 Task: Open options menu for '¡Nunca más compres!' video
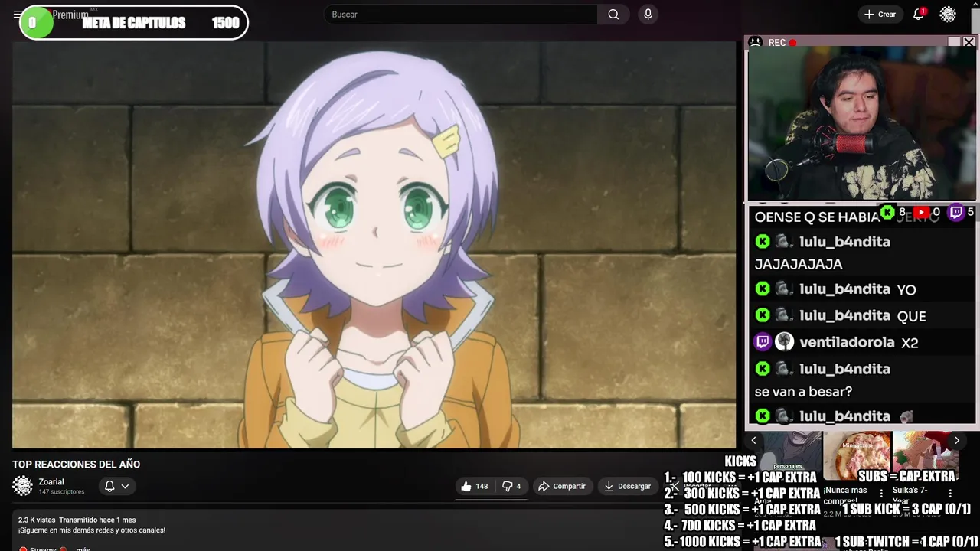881,494
